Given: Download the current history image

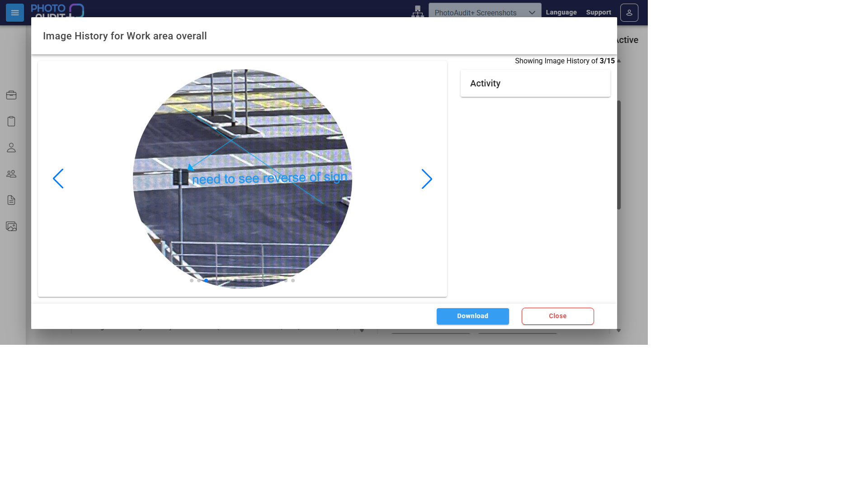Looking at the screenshot, I should (x=472, y=316).
